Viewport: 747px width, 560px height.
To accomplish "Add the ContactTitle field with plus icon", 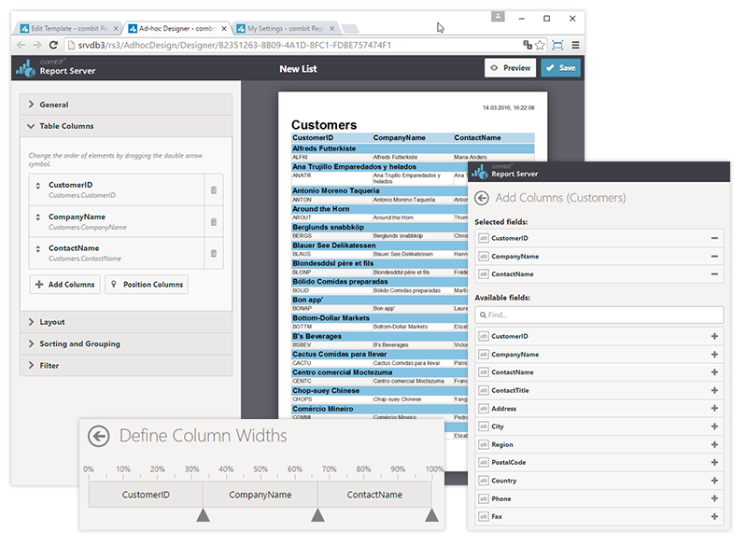I will pos(714,390).
